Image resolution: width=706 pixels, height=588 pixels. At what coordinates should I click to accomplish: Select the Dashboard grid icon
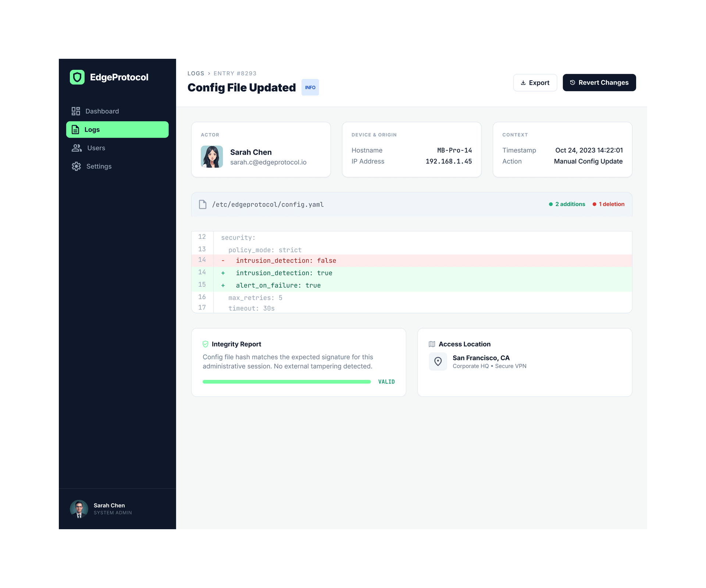tap(76, 111)
